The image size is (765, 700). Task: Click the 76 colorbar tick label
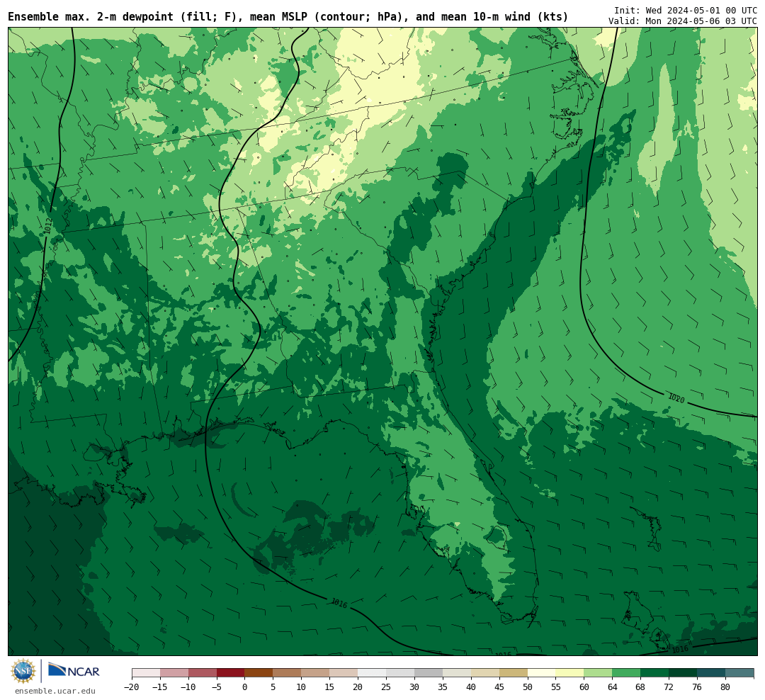click(698, 687)
